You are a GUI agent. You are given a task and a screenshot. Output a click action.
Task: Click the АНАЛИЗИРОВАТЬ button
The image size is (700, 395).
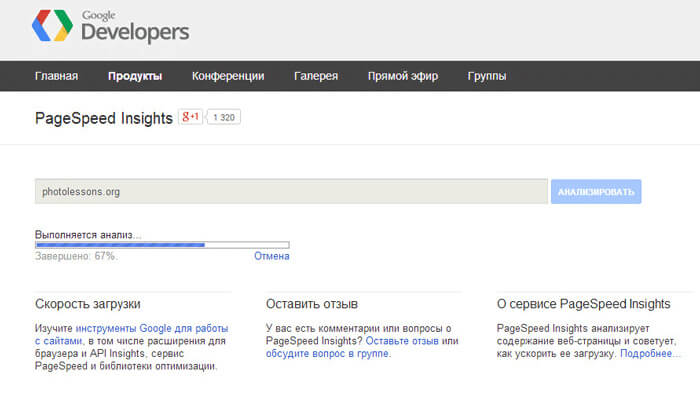pos(596,192)
